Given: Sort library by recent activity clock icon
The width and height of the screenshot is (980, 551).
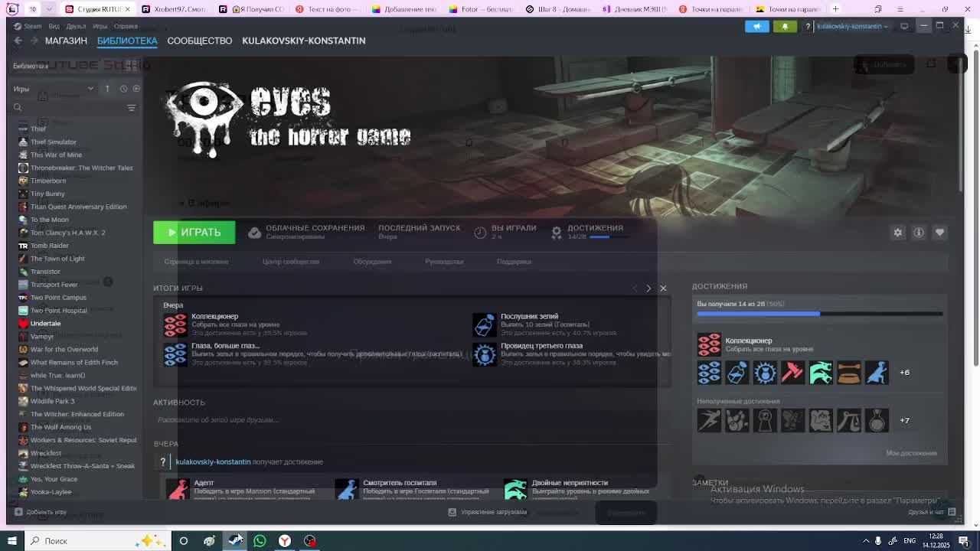Looking at the screenshot, I should click(x=123, y=89).
